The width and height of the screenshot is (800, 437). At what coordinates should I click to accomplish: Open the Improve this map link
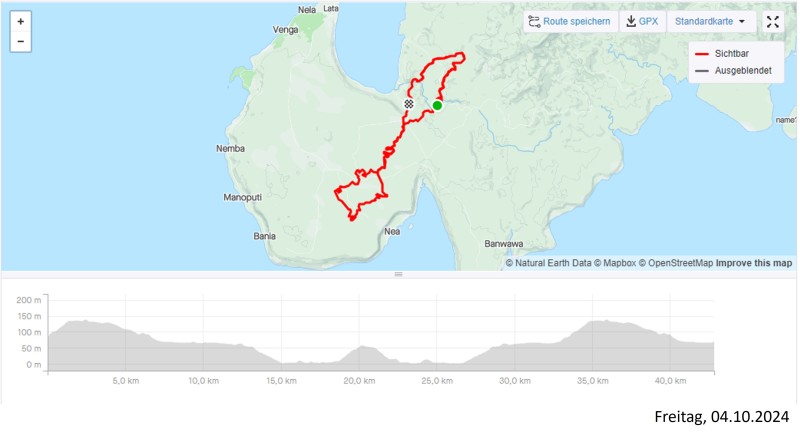(754, 263)
